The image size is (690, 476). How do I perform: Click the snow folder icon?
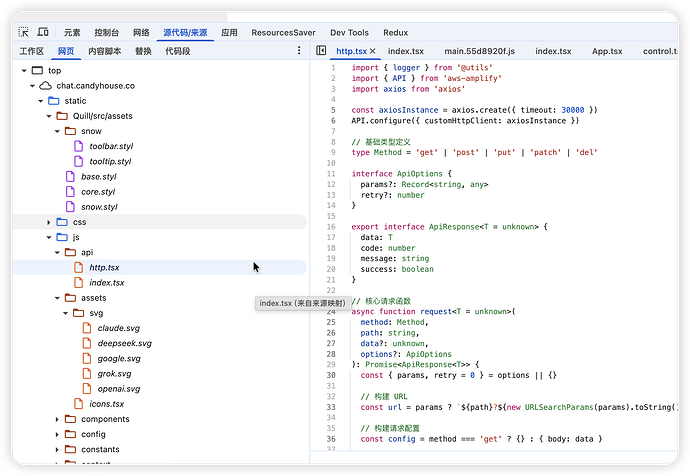pyautogui.click(x=70, y=131)
